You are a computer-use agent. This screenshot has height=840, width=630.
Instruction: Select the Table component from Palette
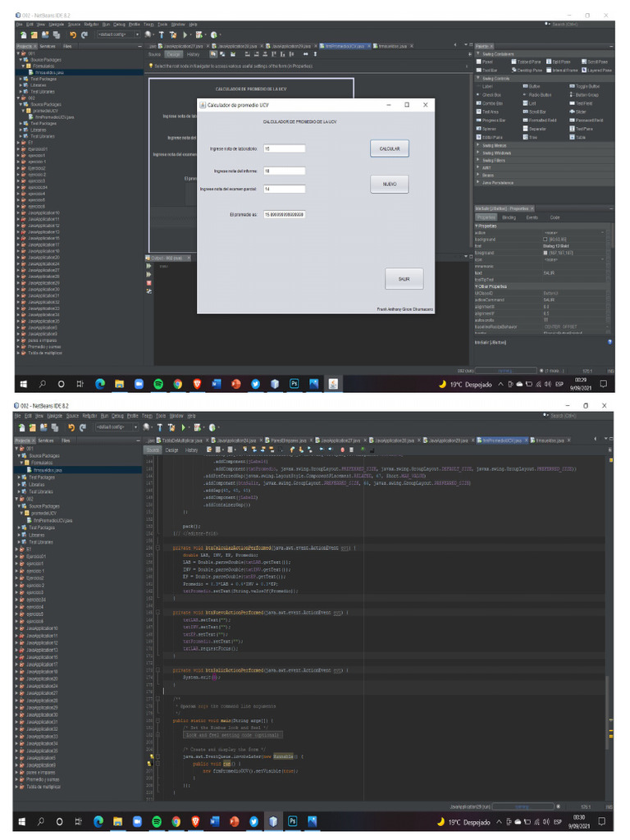click(x=581, y=137)
